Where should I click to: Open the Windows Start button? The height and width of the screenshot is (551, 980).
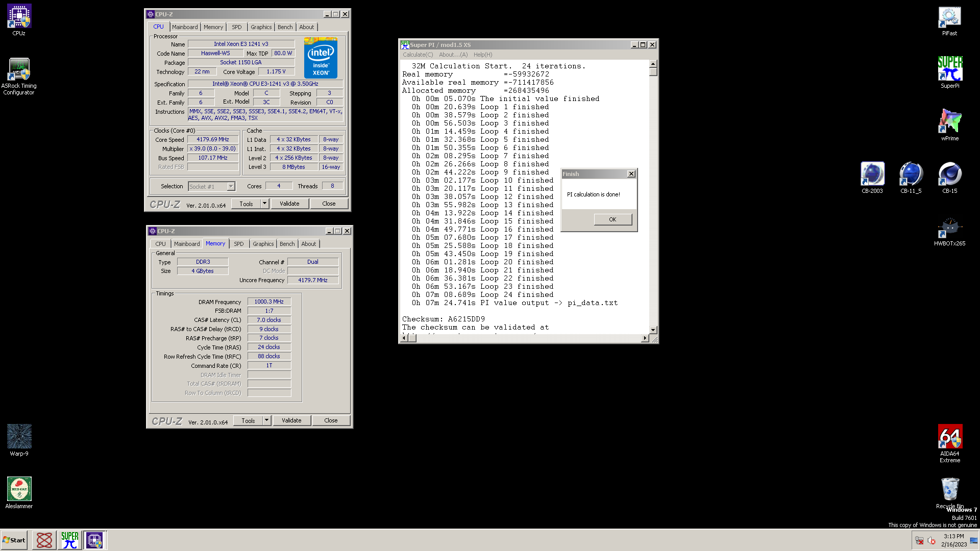point(14,540)
